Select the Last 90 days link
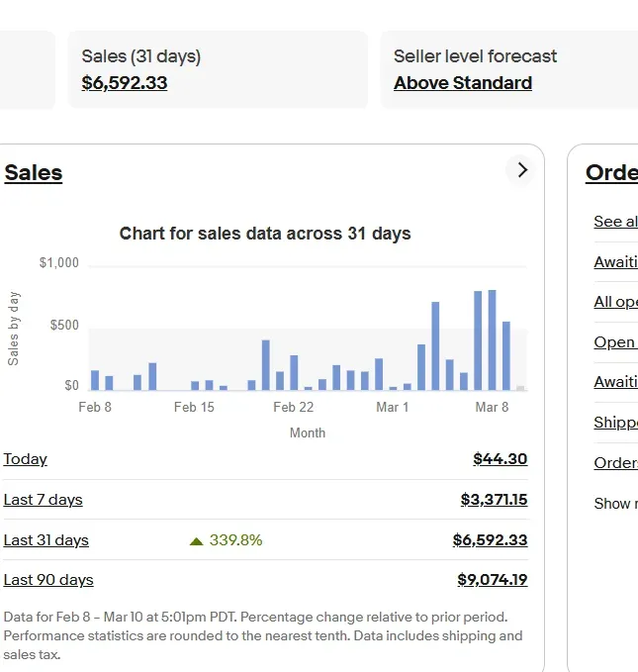 [x=47, y=580]
